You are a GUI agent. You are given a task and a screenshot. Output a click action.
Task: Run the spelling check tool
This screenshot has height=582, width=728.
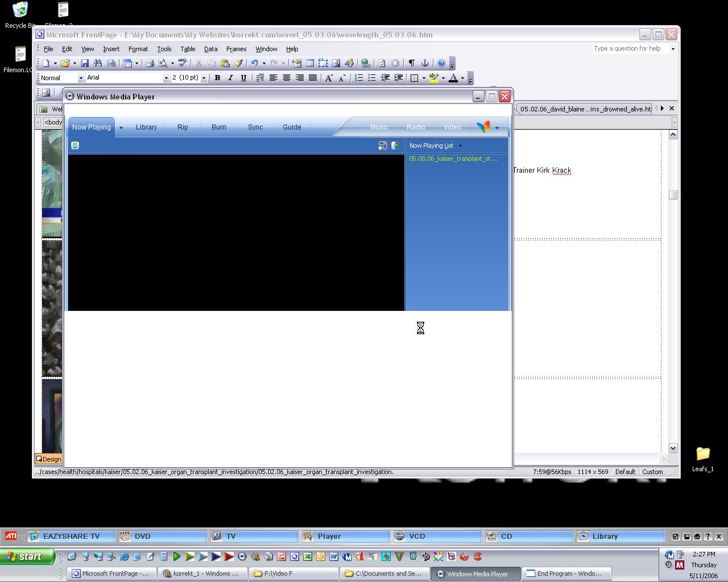pos(182,63)
